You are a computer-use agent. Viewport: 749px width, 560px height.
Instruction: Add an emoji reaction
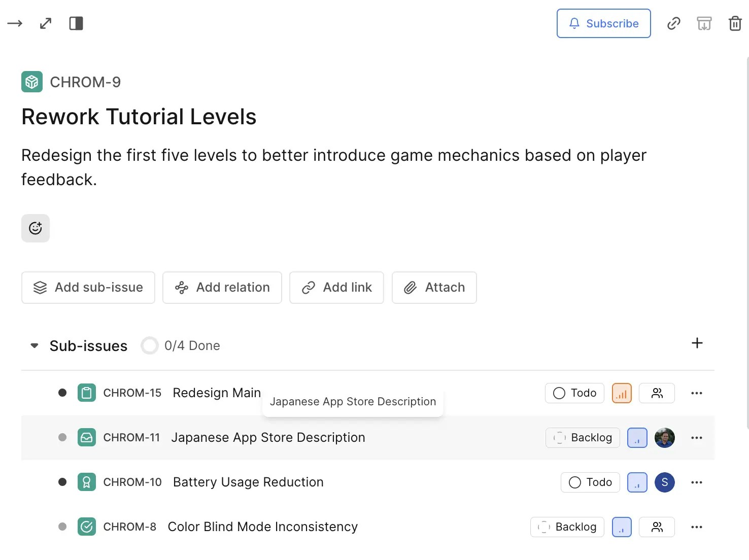coord(36,228)
